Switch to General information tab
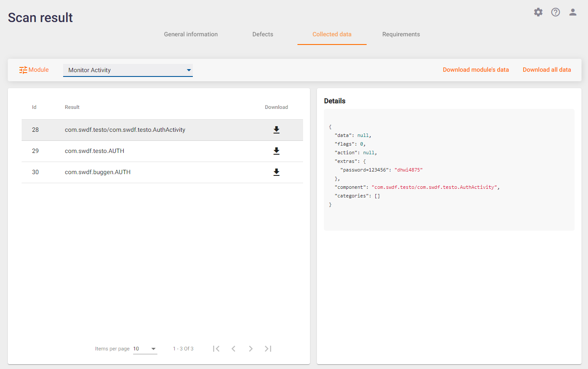Image resolution: width=588 pixels, height=369 pixels. coord(191,34)
